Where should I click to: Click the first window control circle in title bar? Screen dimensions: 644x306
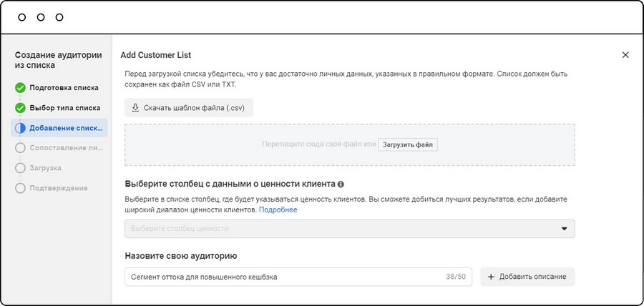point(21,17)
